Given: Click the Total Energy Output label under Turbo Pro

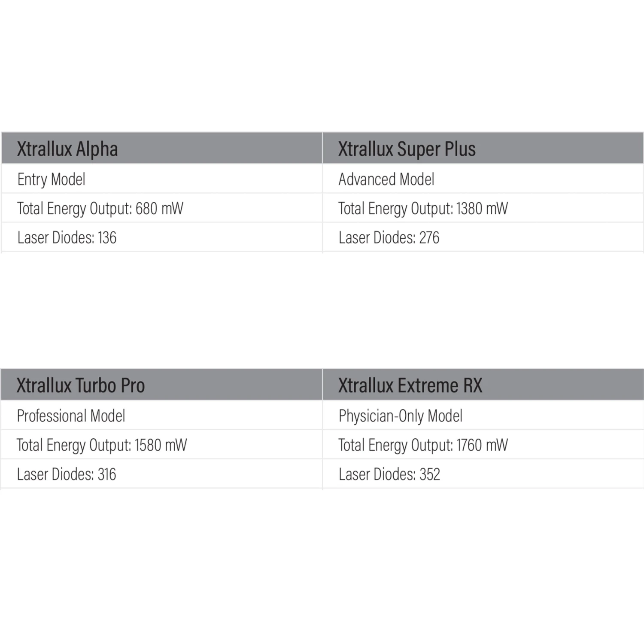Looking at the screenshot, I should pos(74,445).
